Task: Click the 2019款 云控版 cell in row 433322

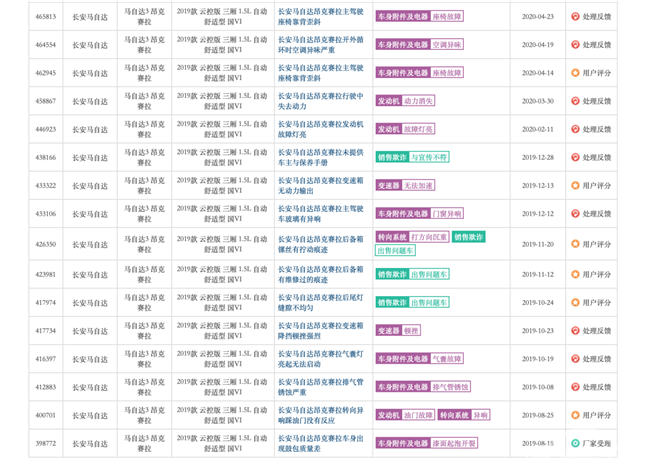Action: pos(222,186)
